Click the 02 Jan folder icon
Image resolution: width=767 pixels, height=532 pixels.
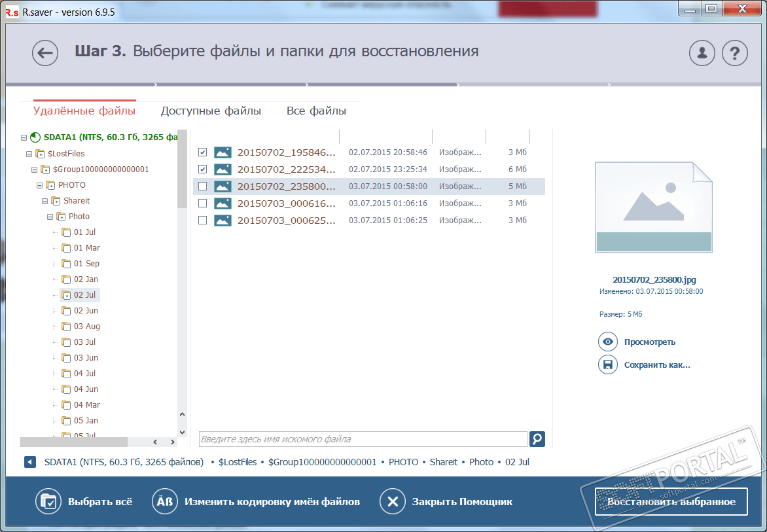tap(67, 279)
